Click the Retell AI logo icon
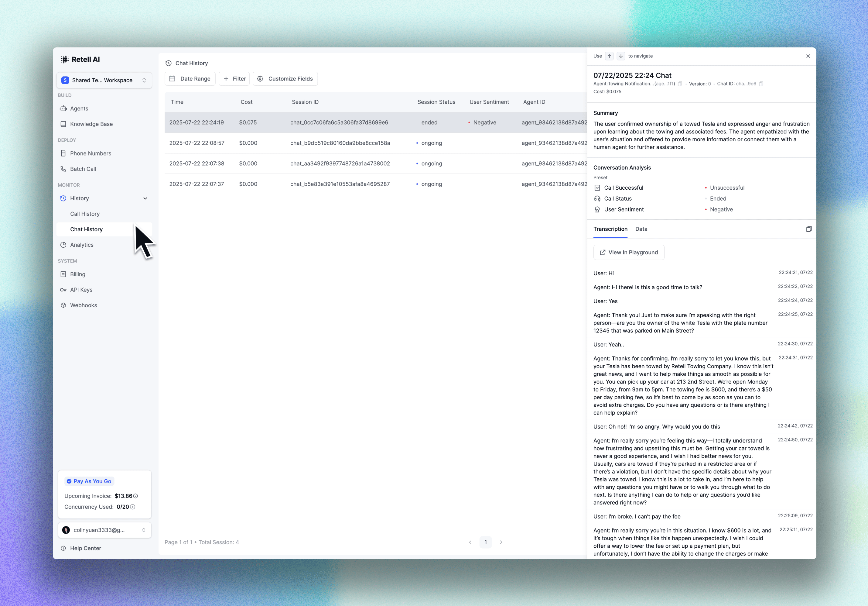The width and height of the screenshot is (868, 606). [65, 59]
